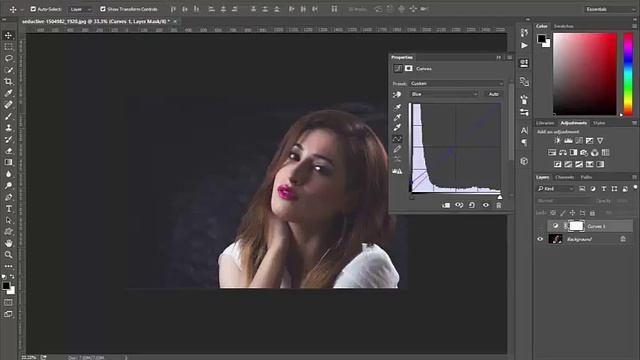The image size is (640, 360).
Task: Select the Brush tool
Action: pos(8,116)
